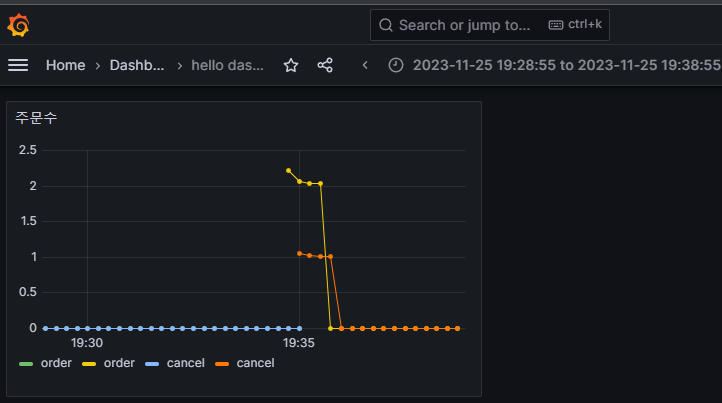722x403 pixels.
Task: Star this dashboard as favorite
Action: [x=291, y=65]
